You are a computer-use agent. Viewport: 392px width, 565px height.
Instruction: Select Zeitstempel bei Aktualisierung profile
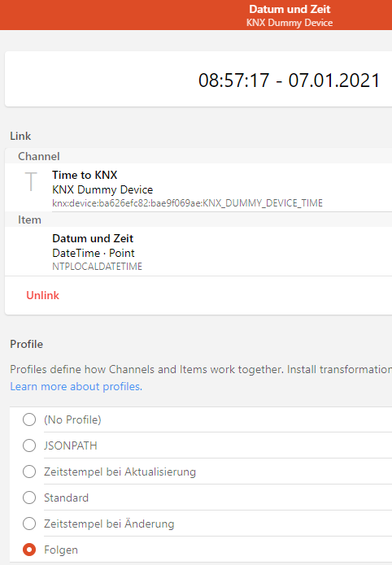pos(29,472)
